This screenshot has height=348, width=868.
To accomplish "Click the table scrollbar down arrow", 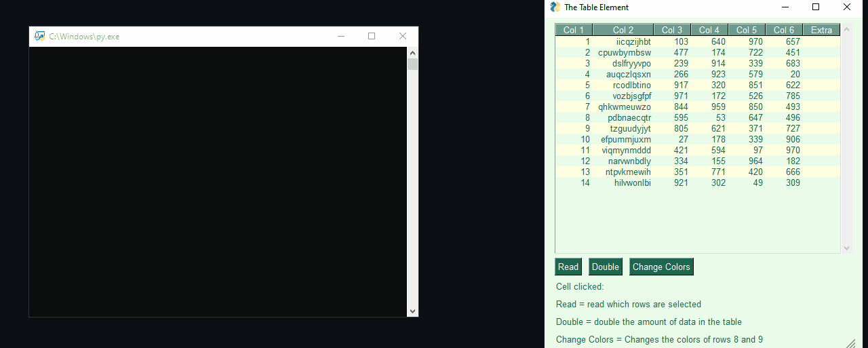I will 846,249.
